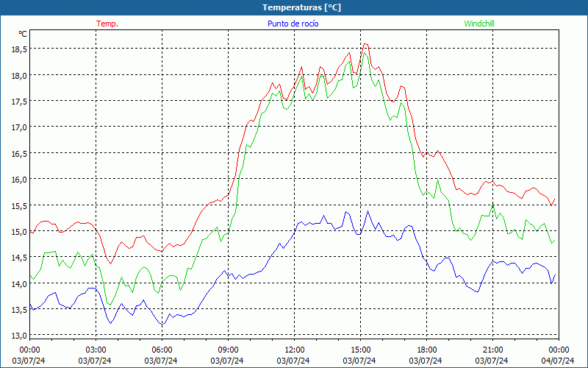Viewport: 588px width, 368px height.
Task: Select the blue 'Punto de rocío' legend label
Action: coord(293,24)
